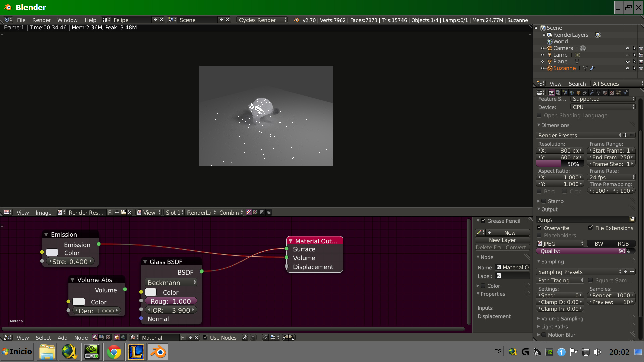
Task: Select the RGB color mode button
Action: pyautogui.click(x=623, y=244)
